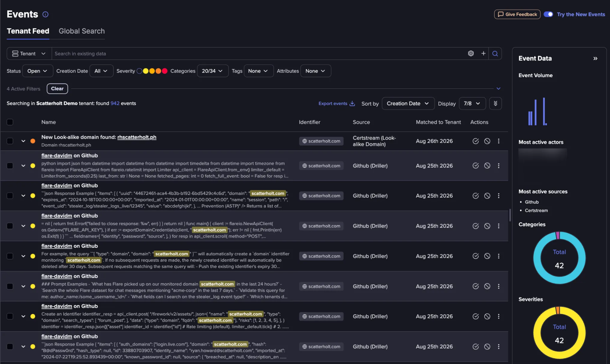Open more actions for 'Prompt Examples' event
This screenshot has height=364, width=610.
click(x=499, y=286)
